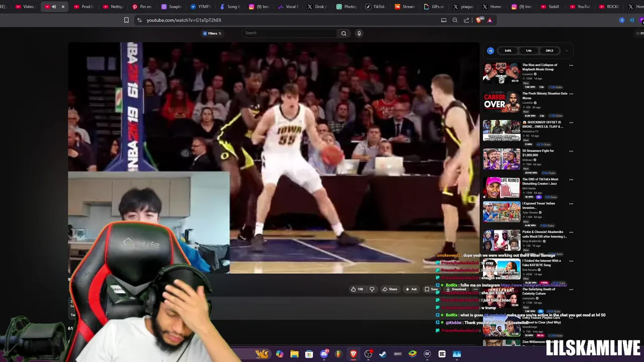The width and height of the screenshot is (644, 362).
Task: Click the zoom magnifier icon in address bar
Action: click(x=455, y=20)
